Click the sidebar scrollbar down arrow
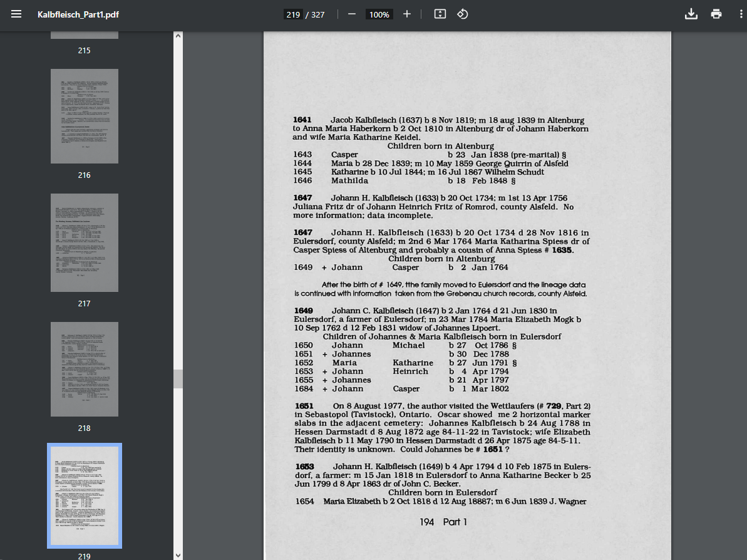This screenshot has height=560, width=747. tap(178, 555)
